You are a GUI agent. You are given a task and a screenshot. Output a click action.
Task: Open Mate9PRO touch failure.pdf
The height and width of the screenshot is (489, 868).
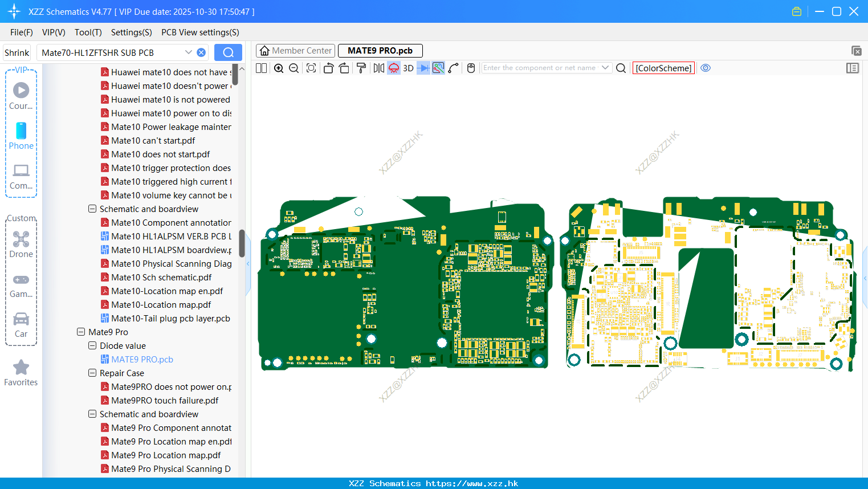(x=165, y=400)
